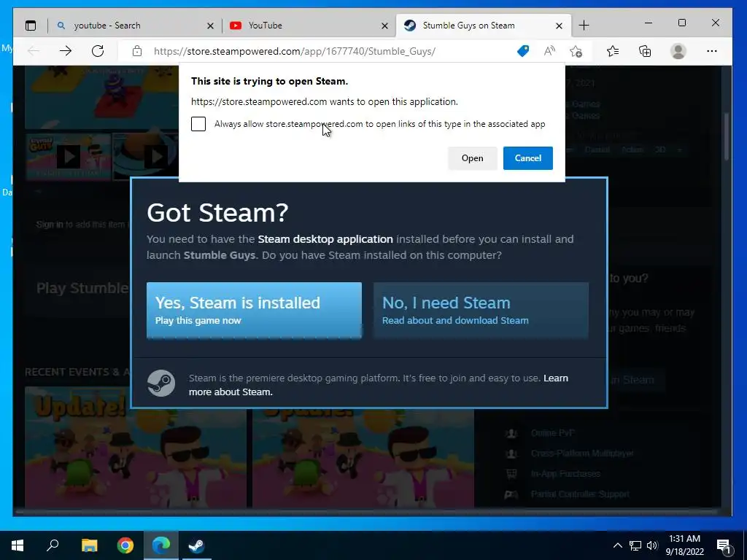Click the Steam logo in the dialog footer
This screenshot has height=560, width=747.
click(x=161, y=384)
